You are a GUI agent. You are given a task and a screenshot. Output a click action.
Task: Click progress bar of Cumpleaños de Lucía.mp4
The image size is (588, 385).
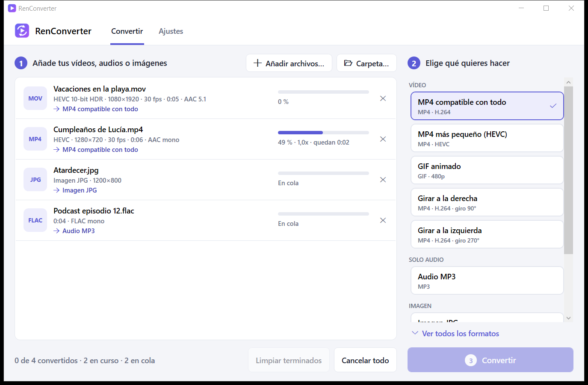(323, 133)
